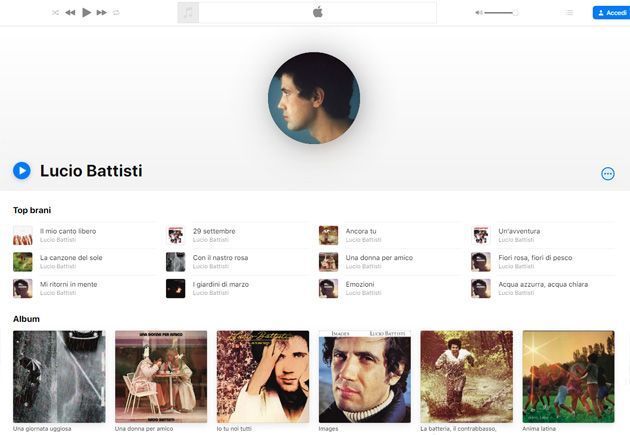The width and height of the screenshot is (630, 435).
Task: Click the previous track button
Action: point(70,12)
